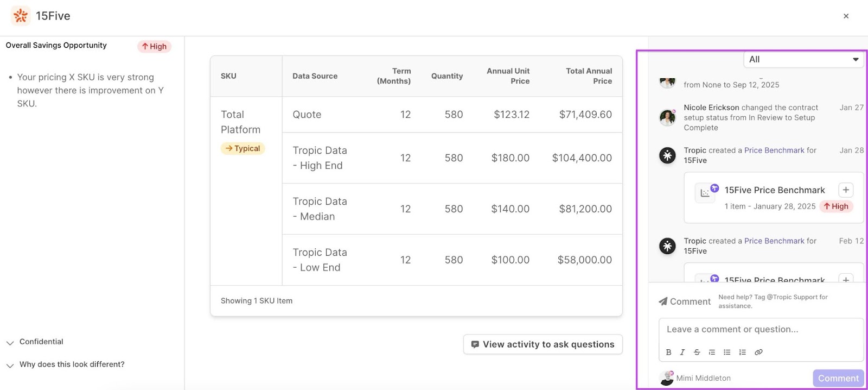868x390 pixels.
Task: Click the paper plane Comment icon
Action: [663, 301]
